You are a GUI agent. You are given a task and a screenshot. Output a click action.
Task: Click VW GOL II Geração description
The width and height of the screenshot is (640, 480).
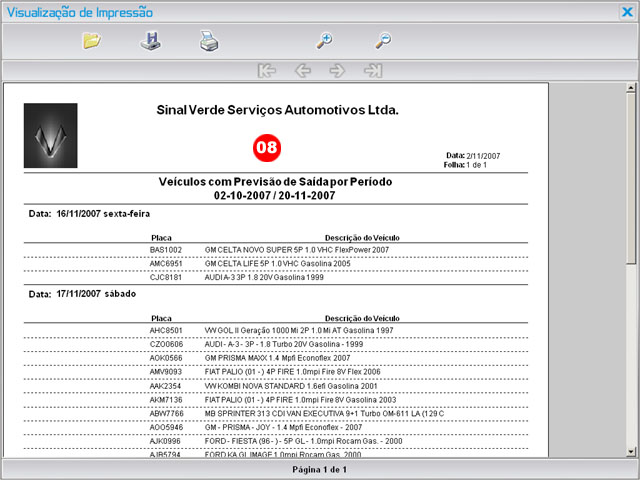(299, 331)
